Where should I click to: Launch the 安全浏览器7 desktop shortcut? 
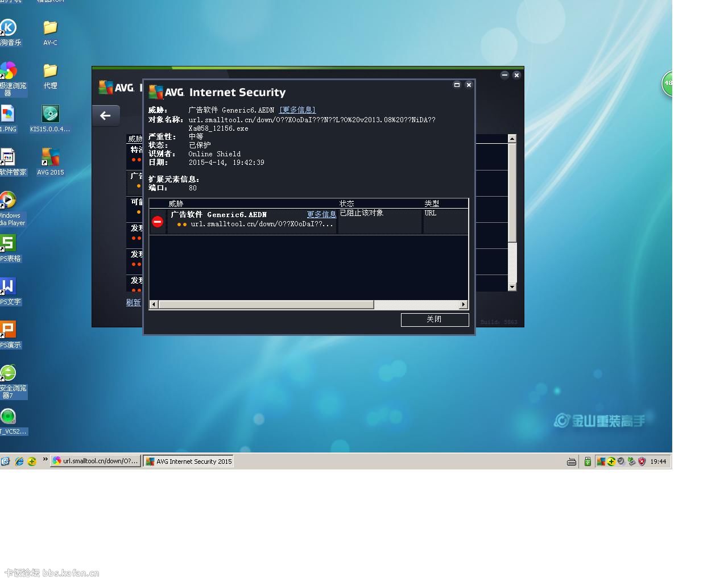tap(13, 381)
